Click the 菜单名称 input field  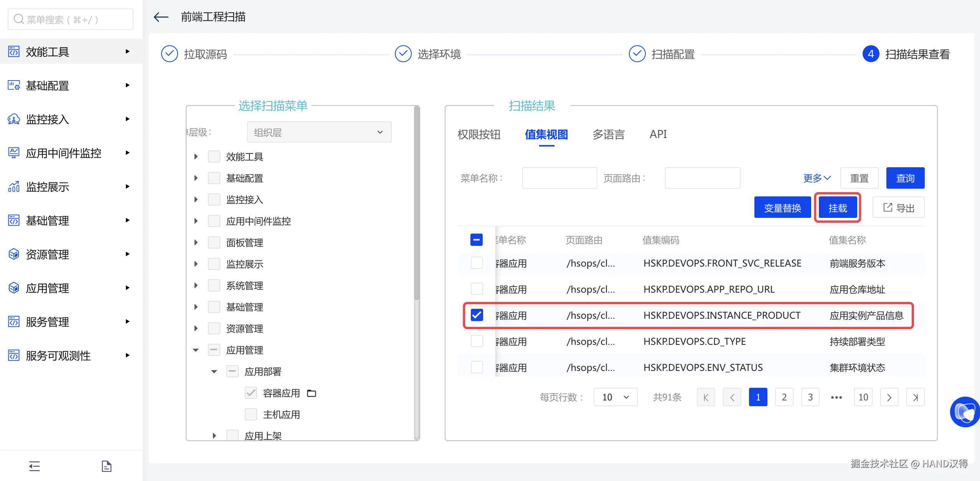[559, 178]
